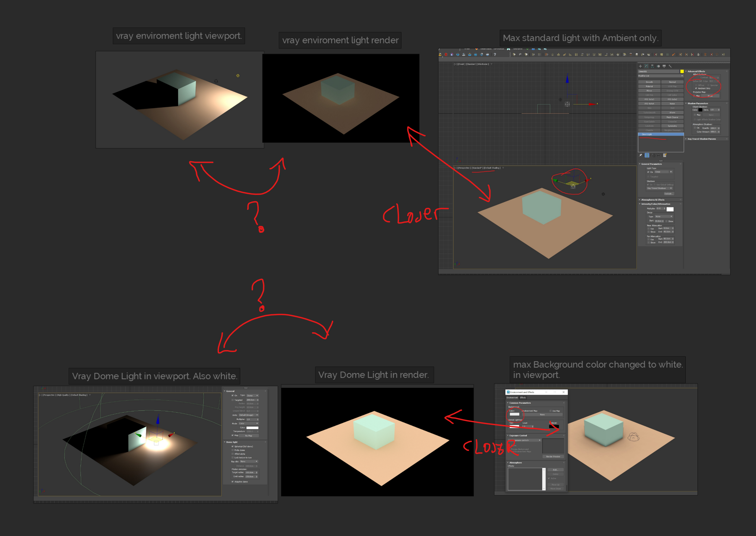
Task: Open the Ray Traced Shadows dropdown
Action: tap(659, 188)
